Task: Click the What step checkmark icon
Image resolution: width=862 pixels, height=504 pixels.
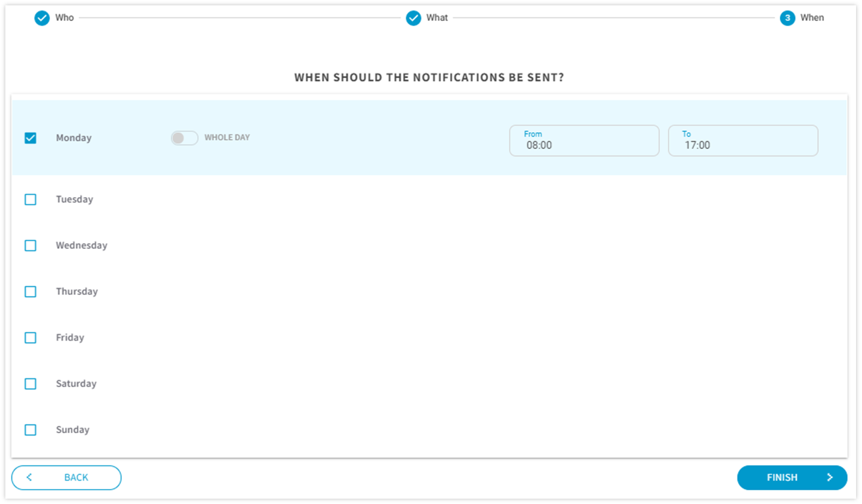Action: pos(413,18)
